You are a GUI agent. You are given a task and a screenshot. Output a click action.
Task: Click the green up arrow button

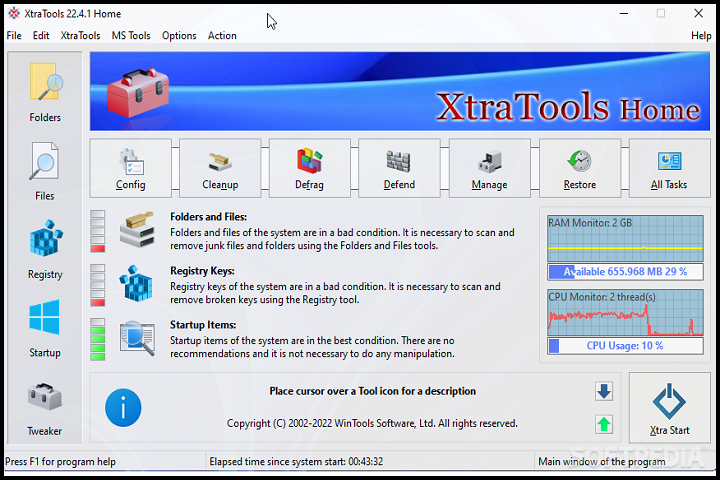(604, 424)
